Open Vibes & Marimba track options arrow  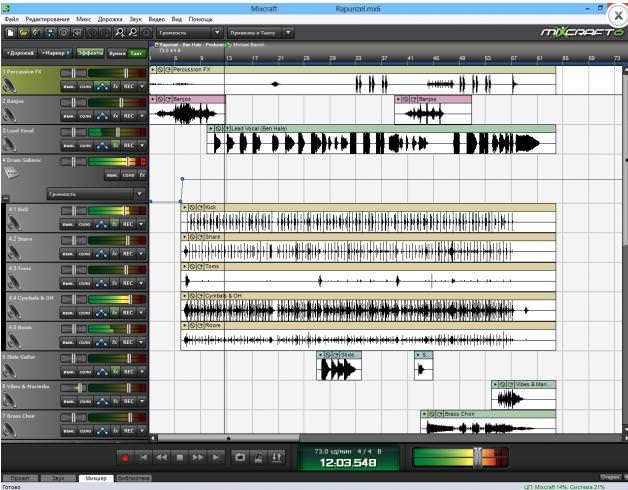(x=142, y=401)
